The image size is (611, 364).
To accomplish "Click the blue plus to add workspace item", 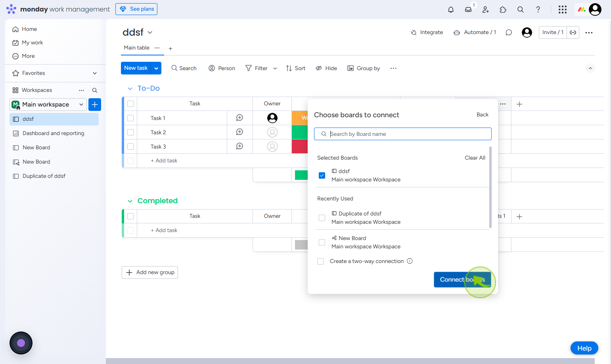I will (x=95, y=105).
